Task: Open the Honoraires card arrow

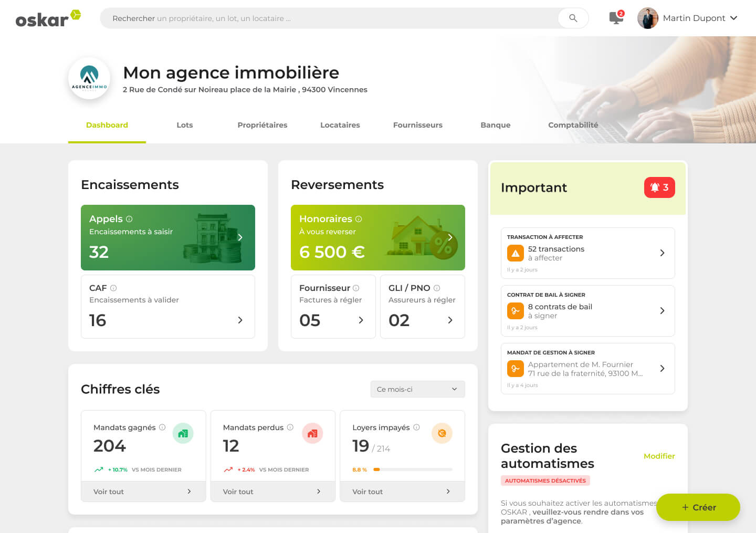Action: [450, 237]
